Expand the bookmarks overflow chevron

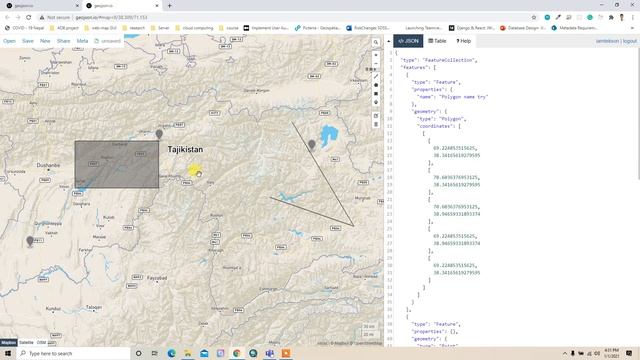(632, 28)
